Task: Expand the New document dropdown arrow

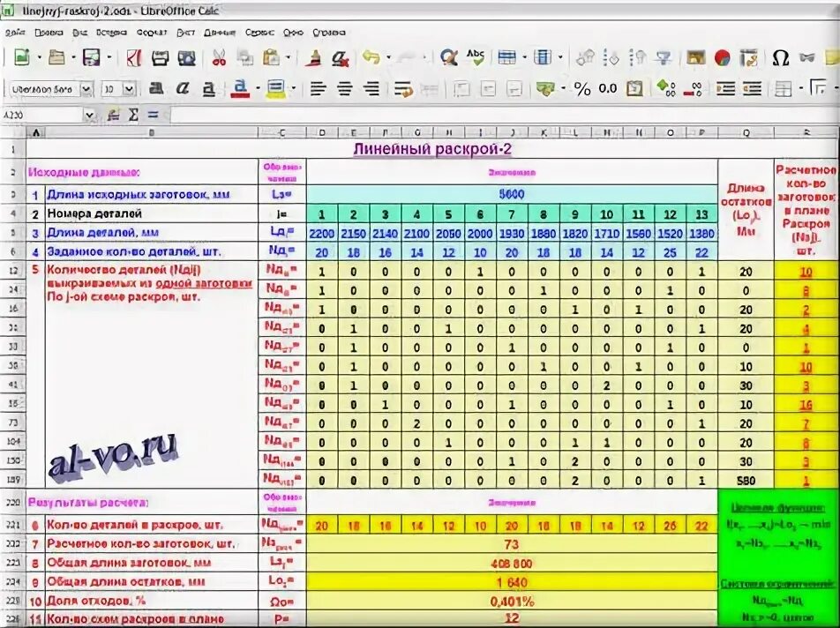Action: tap(39, 57)
